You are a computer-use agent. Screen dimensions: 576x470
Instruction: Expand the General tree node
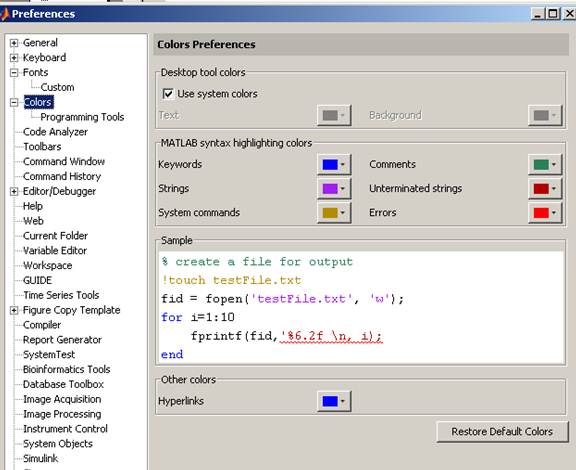click(14, 43)
